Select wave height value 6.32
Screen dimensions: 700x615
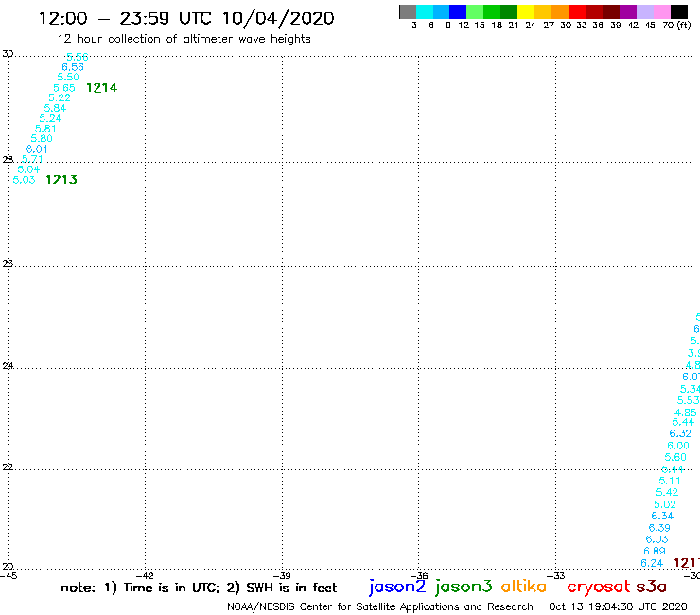tap(680, 433)
